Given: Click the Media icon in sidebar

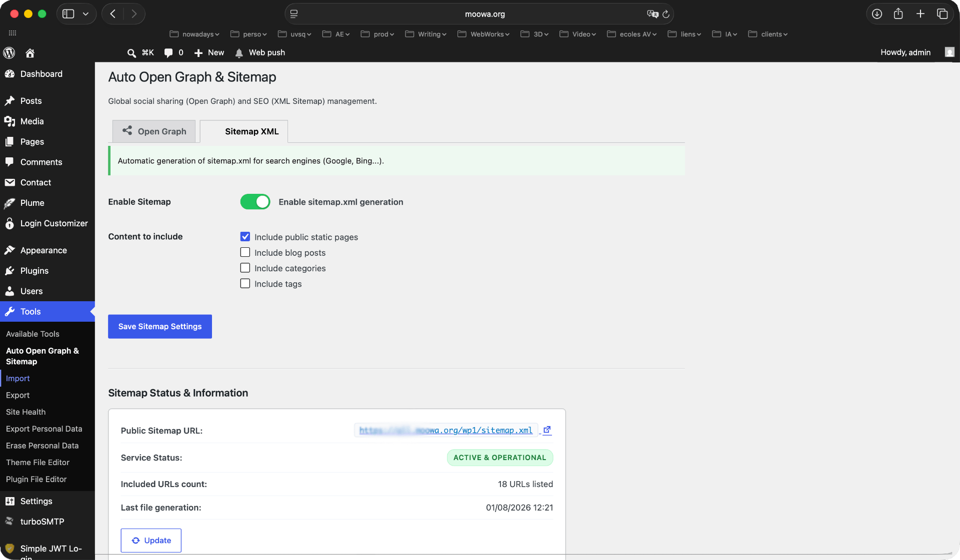Looking at the screenshot, I should [9, 121].
